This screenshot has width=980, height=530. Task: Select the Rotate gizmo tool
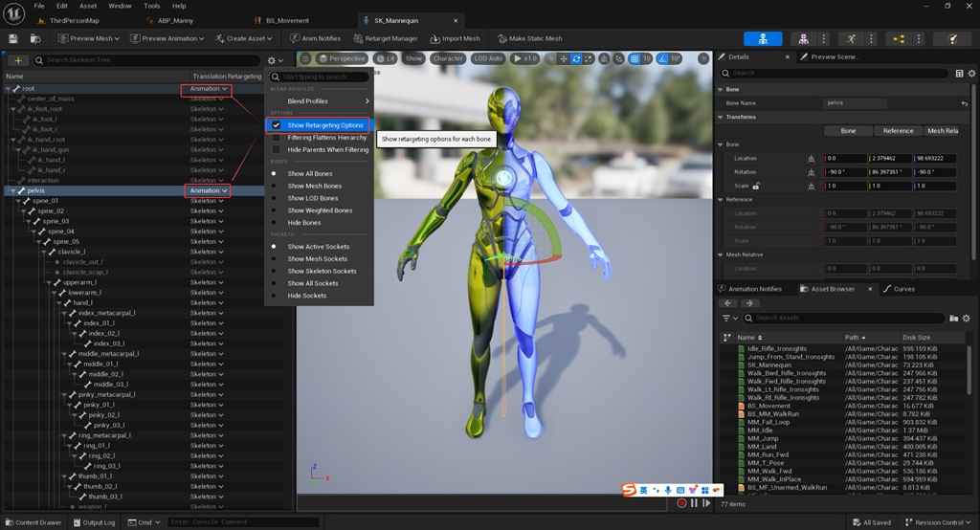pyautogui.click(x=576, y=58)
